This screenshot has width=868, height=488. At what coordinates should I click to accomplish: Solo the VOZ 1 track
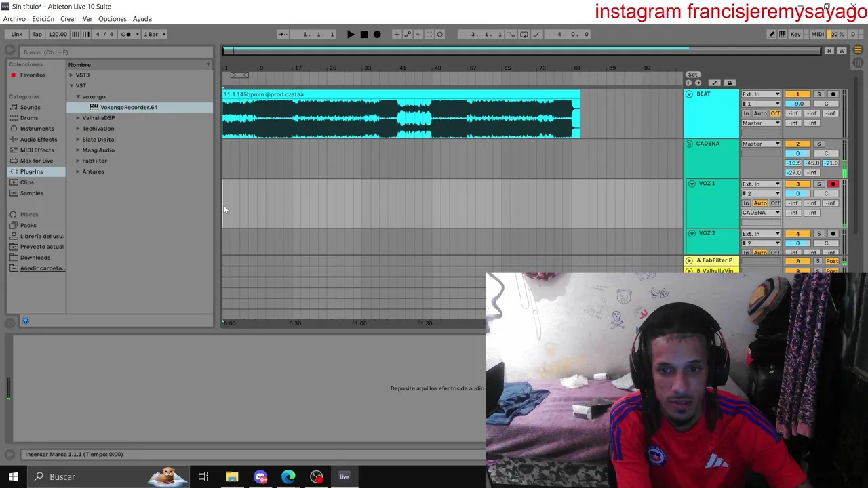pyautogui.click(x=818, y=184)
